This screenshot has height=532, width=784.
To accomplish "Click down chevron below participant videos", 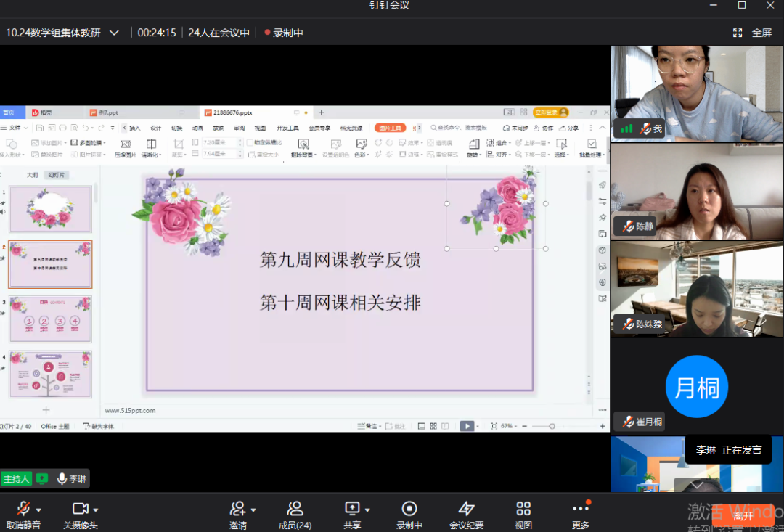I will [696, 485].
